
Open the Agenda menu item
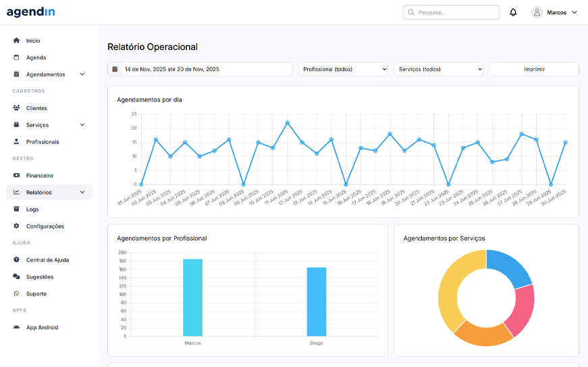coord(36,57)
